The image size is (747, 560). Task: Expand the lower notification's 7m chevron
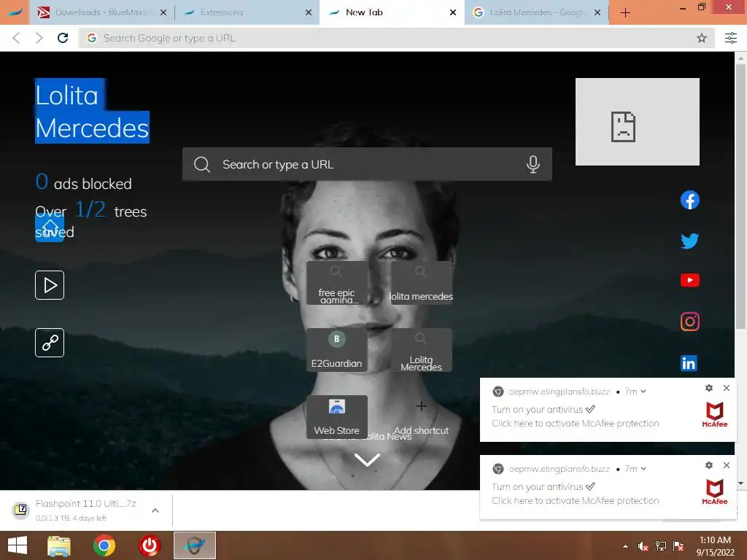coord(643,469)
